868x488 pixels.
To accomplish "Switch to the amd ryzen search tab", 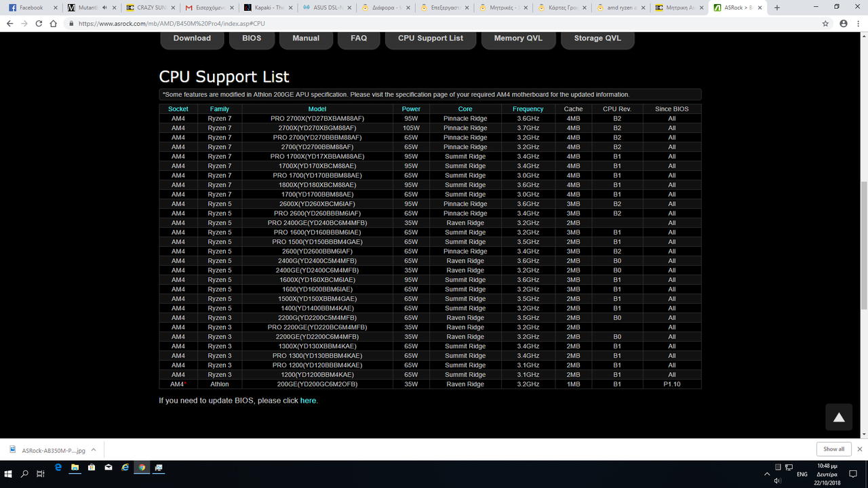I will (x=620, y=7).
